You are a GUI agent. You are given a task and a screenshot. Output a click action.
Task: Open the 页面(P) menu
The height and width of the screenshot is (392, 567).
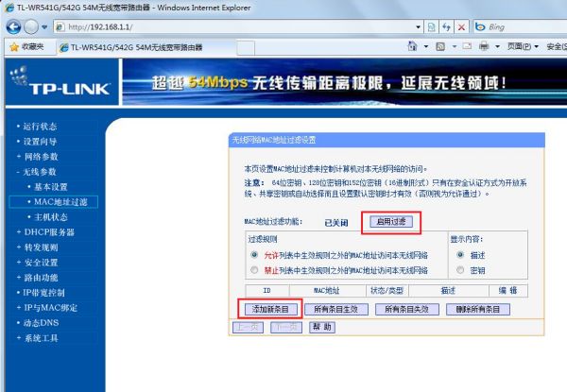point(523,46)
